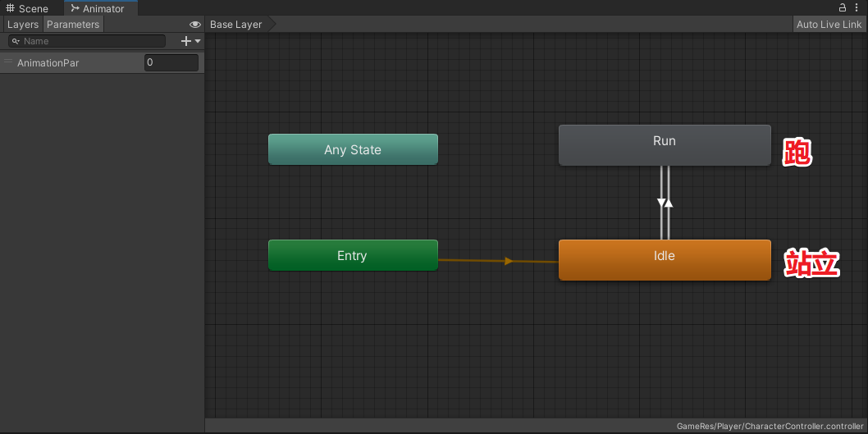This screenshot has width=868, height=434.
Task: Select the Any State node
Action: click(353, 149)
